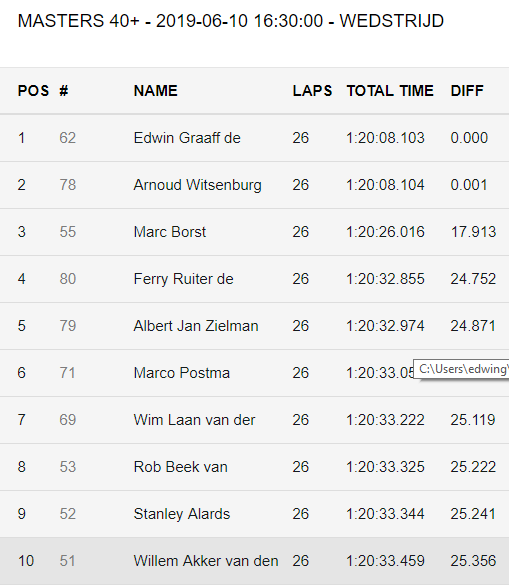509x585 pixels.
Task: Select the Rob Beek van row
Action: pyautogui.click(x=254, y=467)
